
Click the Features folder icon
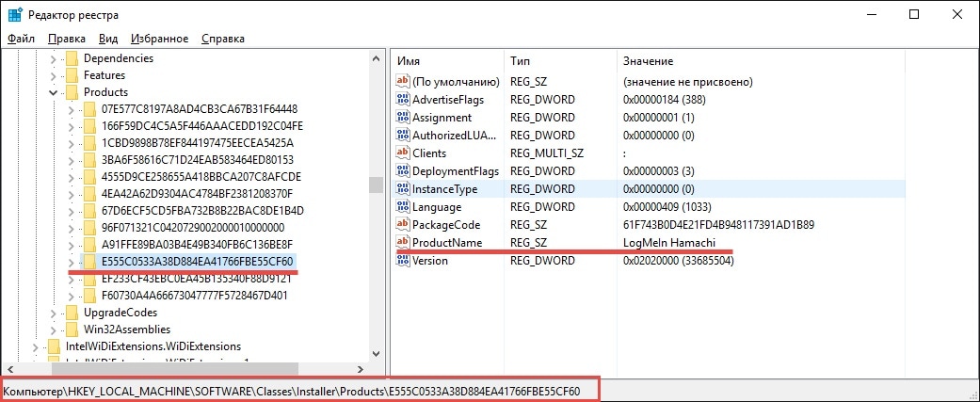click(x=72, y=75)
